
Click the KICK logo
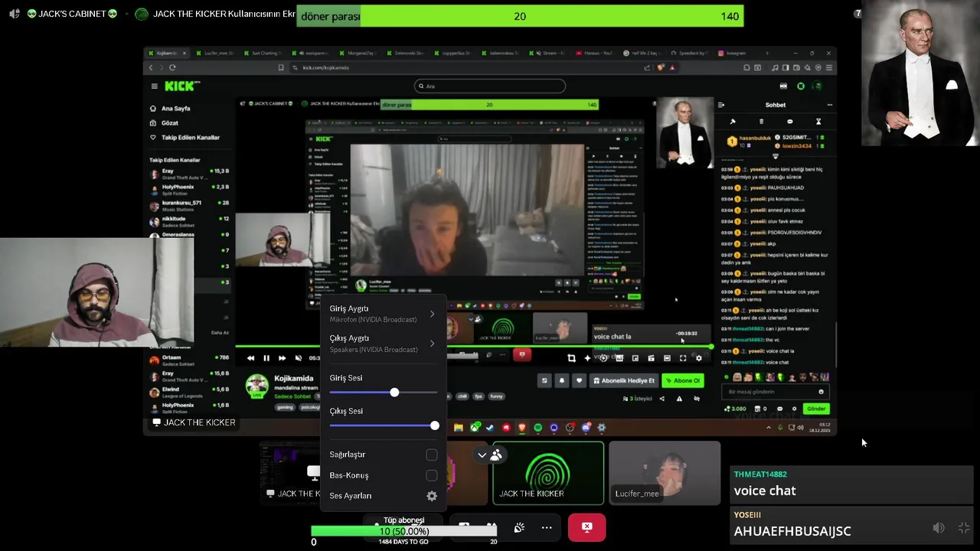179,86
